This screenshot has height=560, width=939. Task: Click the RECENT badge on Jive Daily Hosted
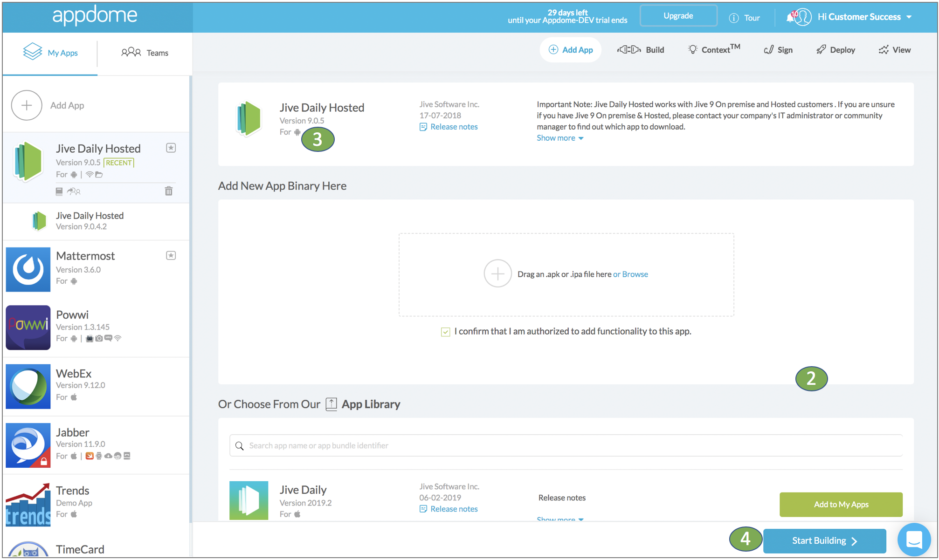119,163
